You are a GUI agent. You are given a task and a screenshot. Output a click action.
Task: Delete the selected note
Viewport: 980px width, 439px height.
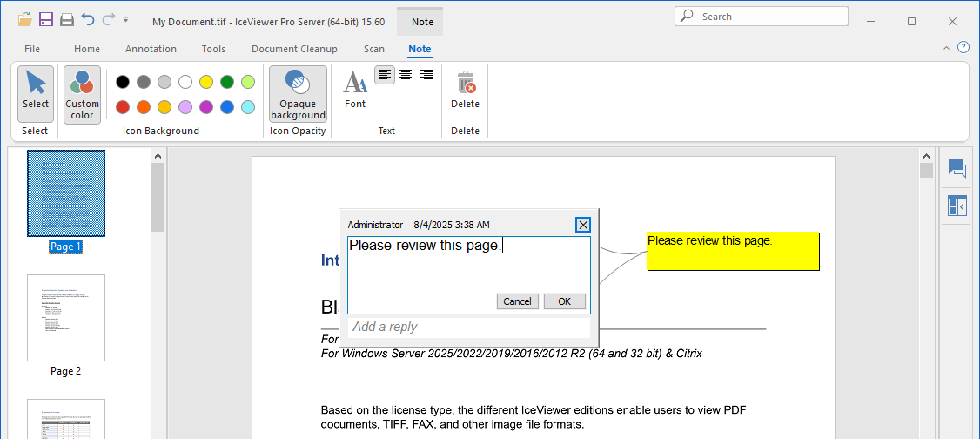465,91
